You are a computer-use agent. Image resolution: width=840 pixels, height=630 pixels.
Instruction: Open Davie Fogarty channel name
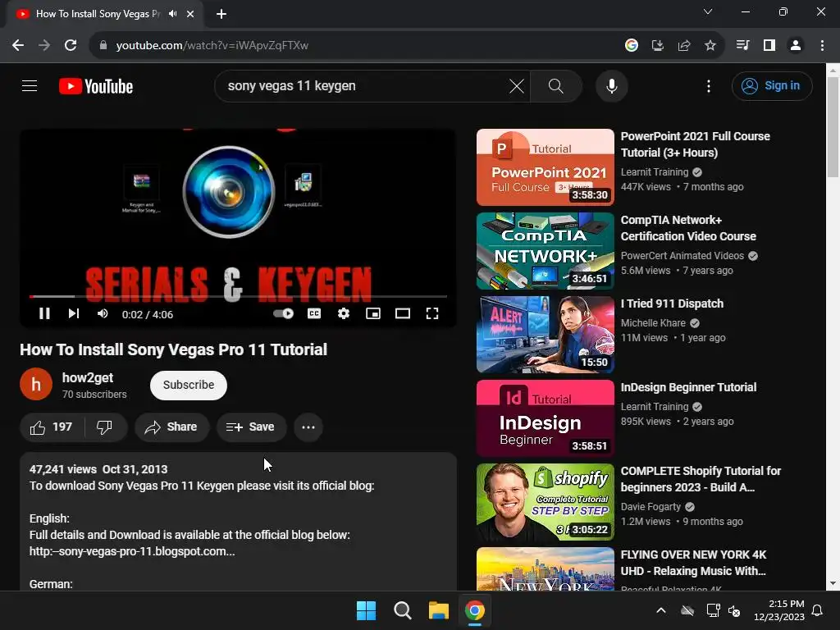(651, 507)
